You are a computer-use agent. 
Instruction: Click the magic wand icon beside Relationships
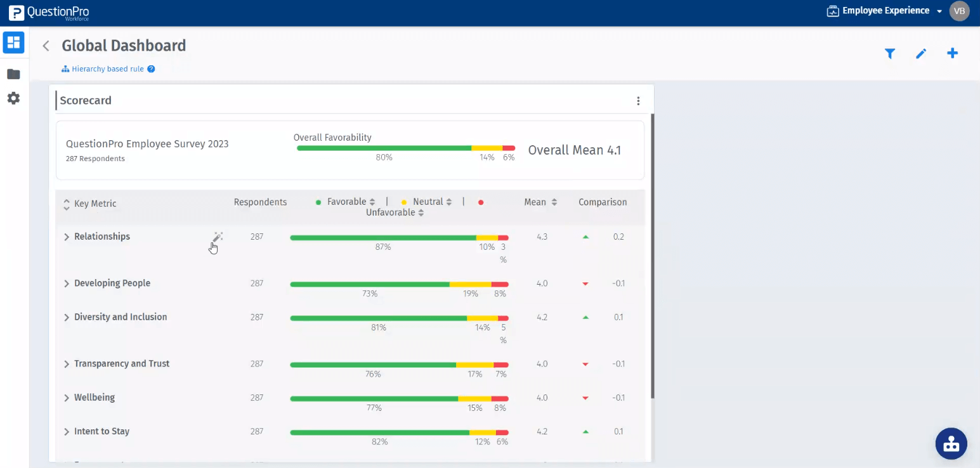217,237
